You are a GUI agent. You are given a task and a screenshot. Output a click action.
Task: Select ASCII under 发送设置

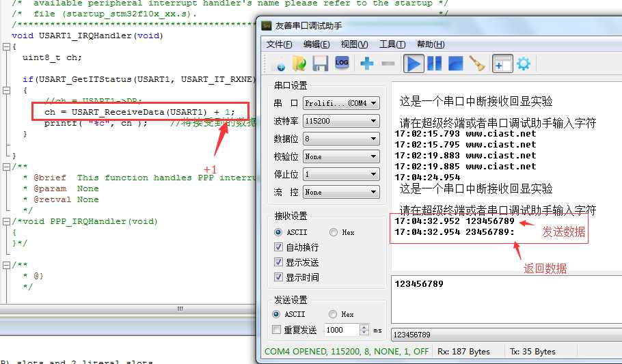point(277,314)
